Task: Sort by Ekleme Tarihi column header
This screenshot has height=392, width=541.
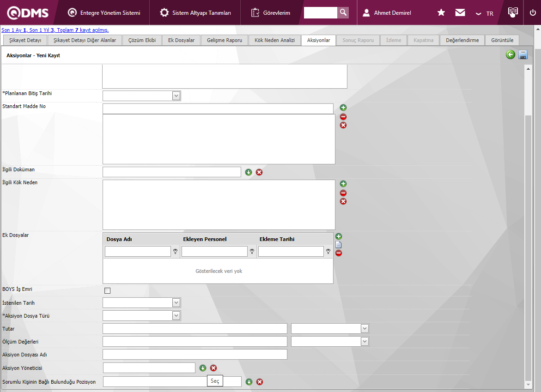Action: (x=277, y=239)
